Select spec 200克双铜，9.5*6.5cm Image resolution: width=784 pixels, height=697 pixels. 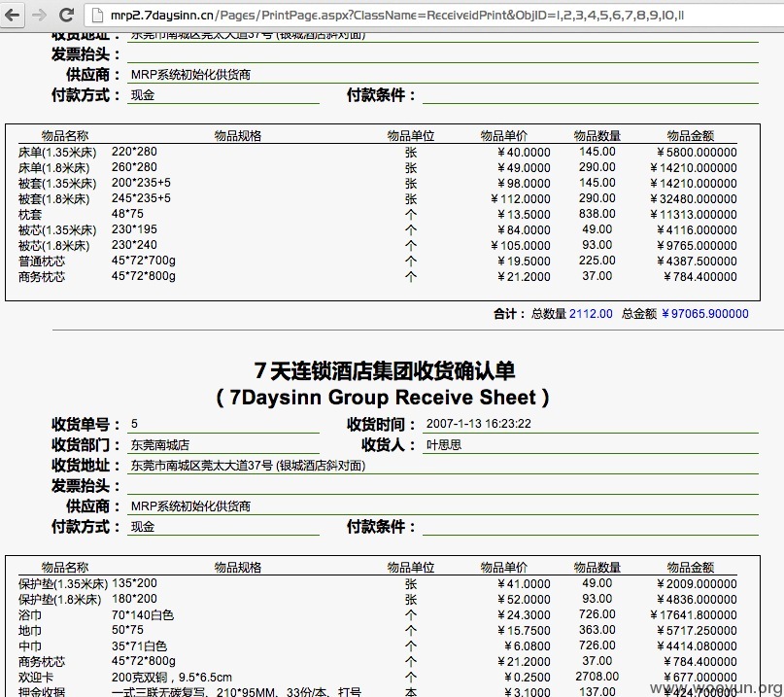click(172, 677)
